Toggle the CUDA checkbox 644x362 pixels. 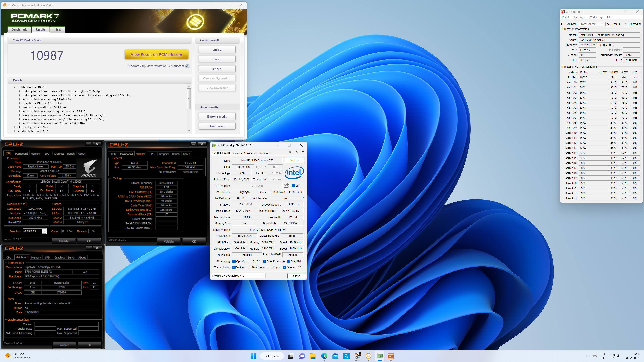click(x=250, y=262)
